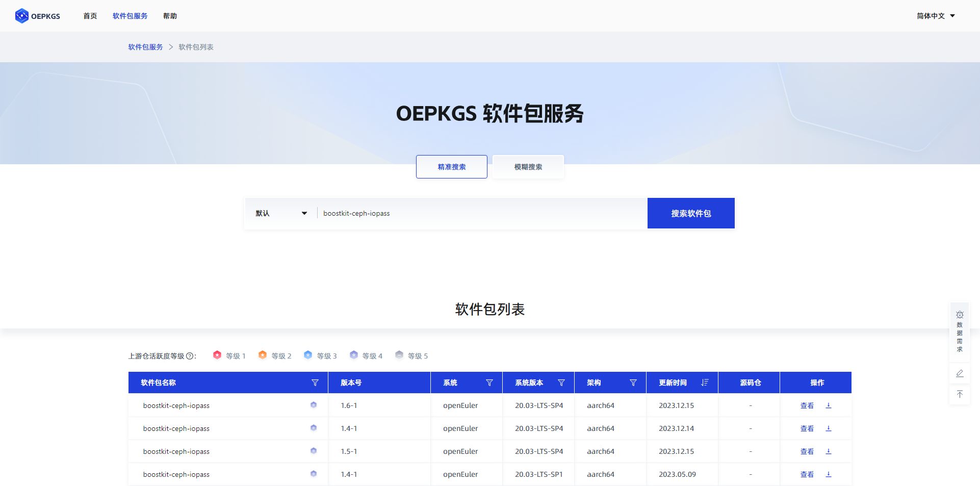Image resolution: width=980 pixels, height=486 pixels.
Task: Select boostkit-ceph-iopass name in 1.6-1 row
Action: 176,405
